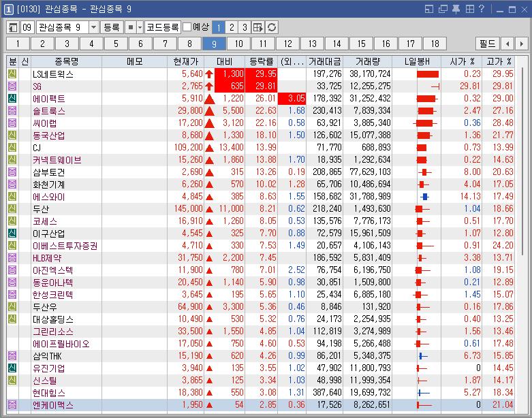This screenshot has width=532, height=418.
Task: Select the 솔트룩스 stock row name
Action: pos(49,111)
